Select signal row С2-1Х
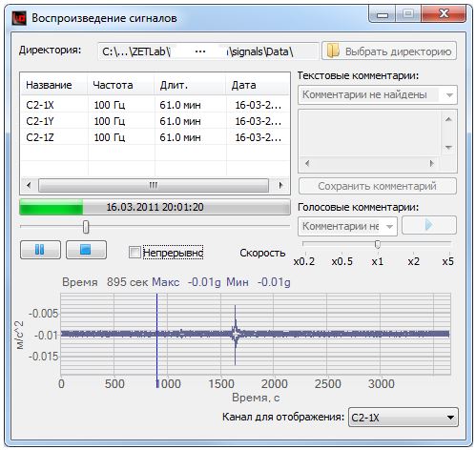 (x=155, y=105)
